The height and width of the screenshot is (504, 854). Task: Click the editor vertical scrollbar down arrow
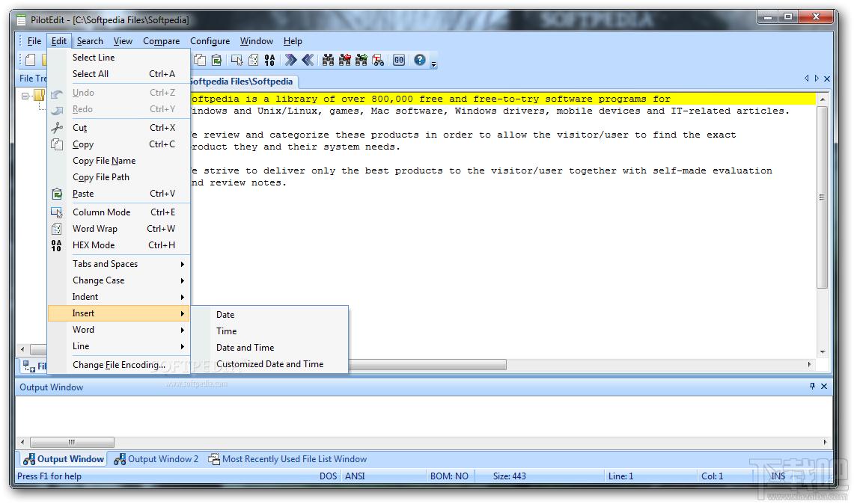(823, 352)
